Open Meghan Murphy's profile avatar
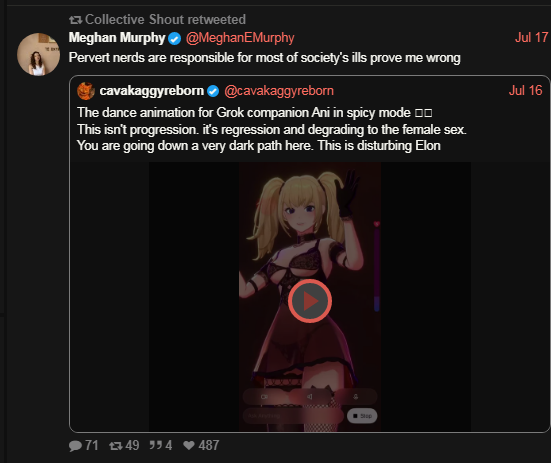This screenshot has height=463, width=551. pyautogui.click(x=39, y=54)
